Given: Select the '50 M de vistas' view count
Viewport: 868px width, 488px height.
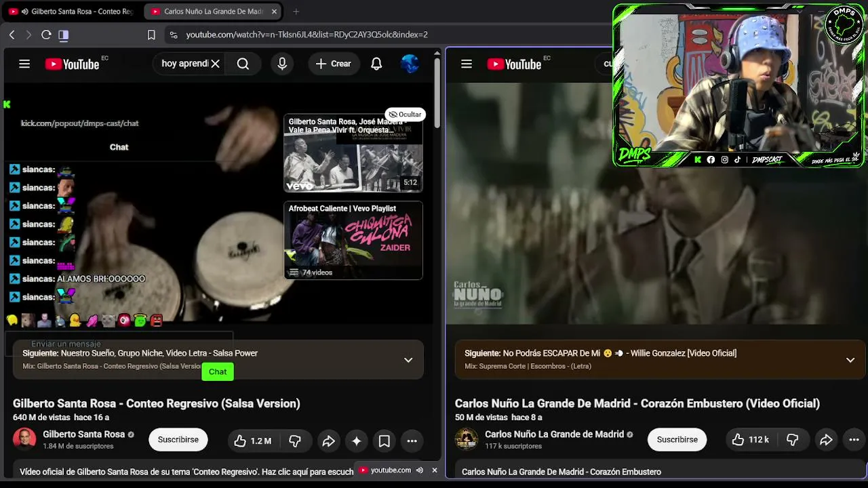Looking at the screenshot, I should coord(481,418).
